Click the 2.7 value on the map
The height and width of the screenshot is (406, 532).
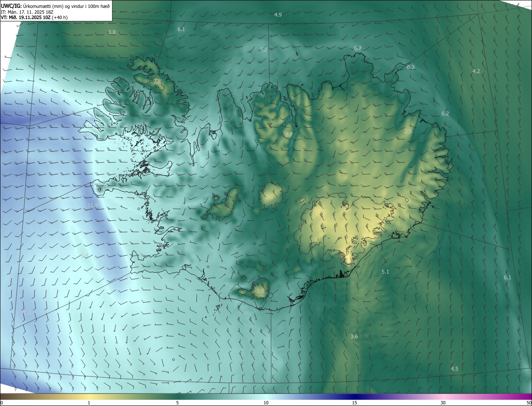(288, 135)
